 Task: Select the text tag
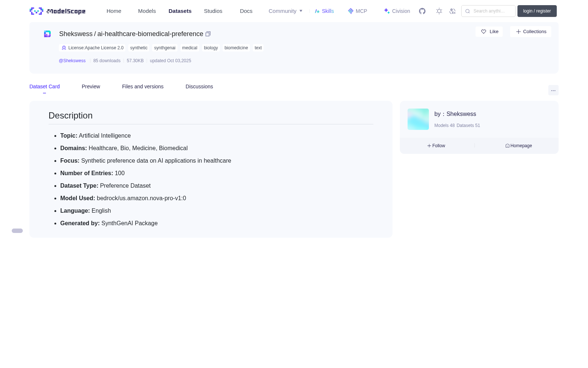(x=258, y=48)
